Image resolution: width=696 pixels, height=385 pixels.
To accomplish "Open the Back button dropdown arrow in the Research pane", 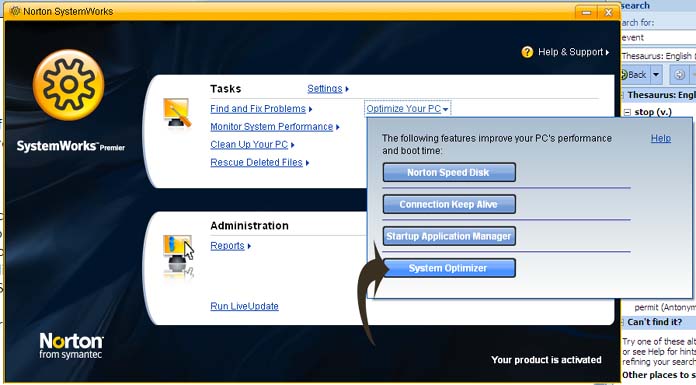I will click(656, 75).
